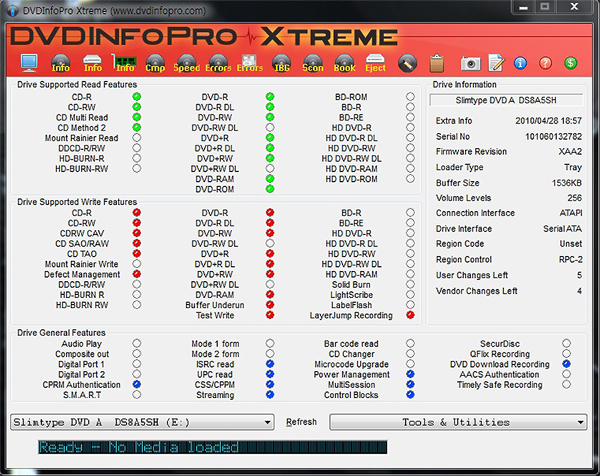Image resolution: width=600 pixels, height=476 pixels.
Task: Click the disc with pencil icon
Action: [x=407, y=64]
